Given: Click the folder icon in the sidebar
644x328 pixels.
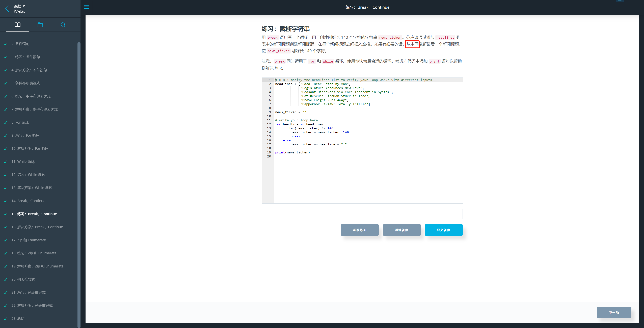Looking at the screenshot, I should click(x=40, y=25).
